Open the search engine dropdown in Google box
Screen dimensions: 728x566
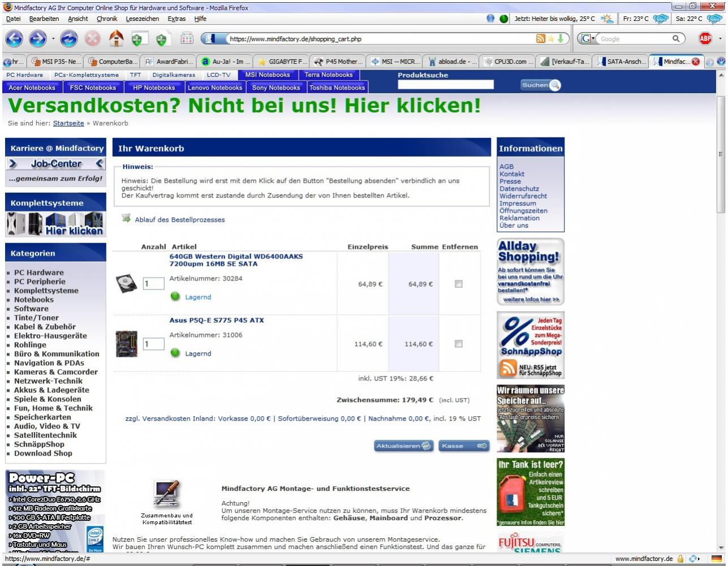588,39
